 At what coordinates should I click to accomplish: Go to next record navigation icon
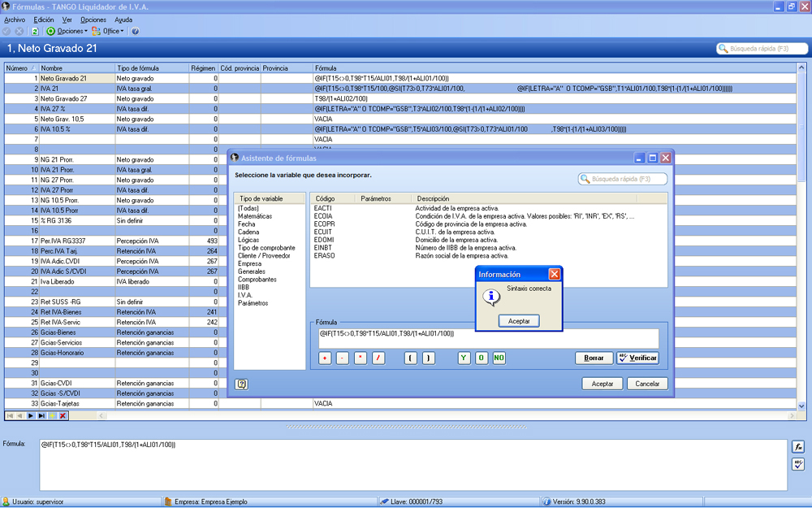pos(31,415)
